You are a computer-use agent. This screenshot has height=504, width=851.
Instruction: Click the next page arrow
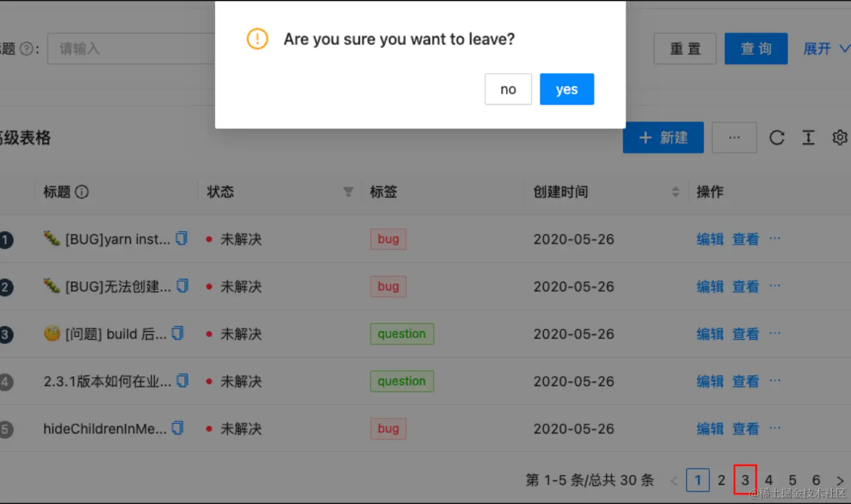pyautogui.click(x=840, y=481)
